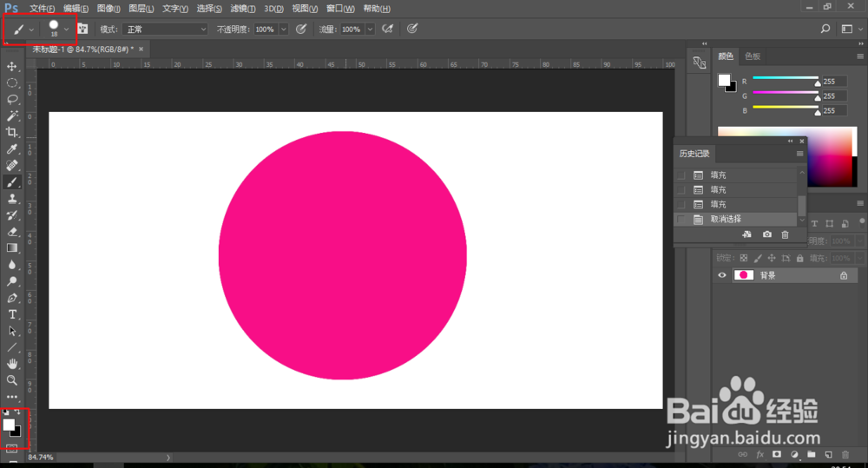Close the 未标题-1 document tab
This screenshot has width=868, height=468.
click(x=141, y=49)
